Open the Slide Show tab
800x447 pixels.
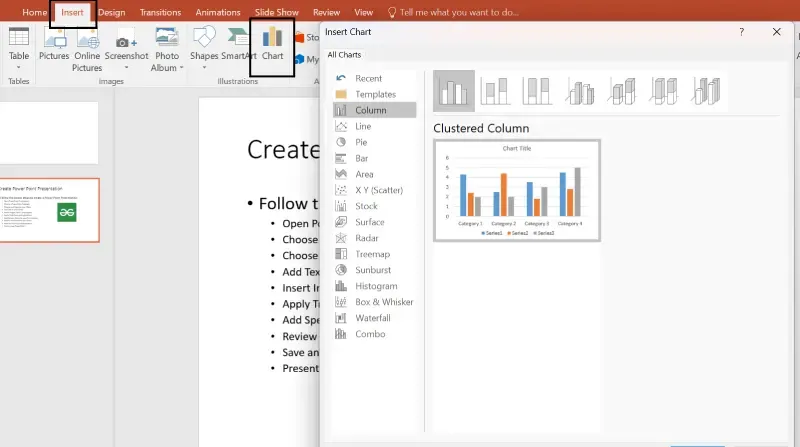point(277,12)
